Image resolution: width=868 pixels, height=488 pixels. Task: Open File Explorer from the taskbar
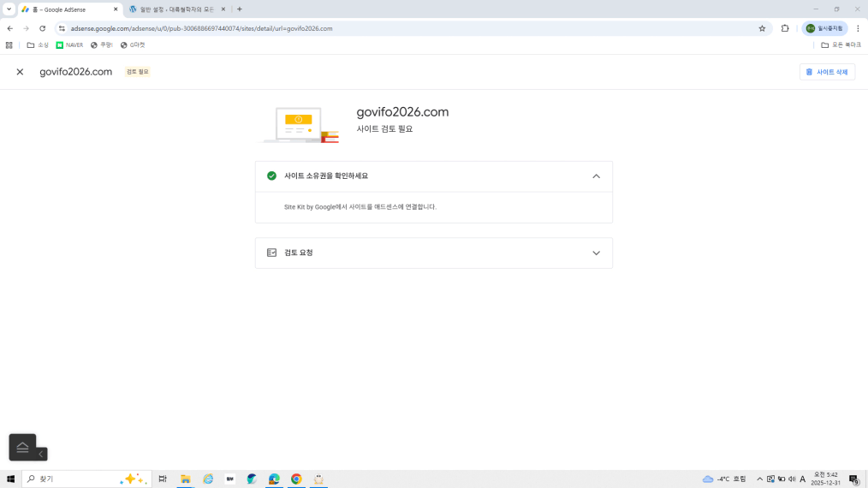(186, 479)
